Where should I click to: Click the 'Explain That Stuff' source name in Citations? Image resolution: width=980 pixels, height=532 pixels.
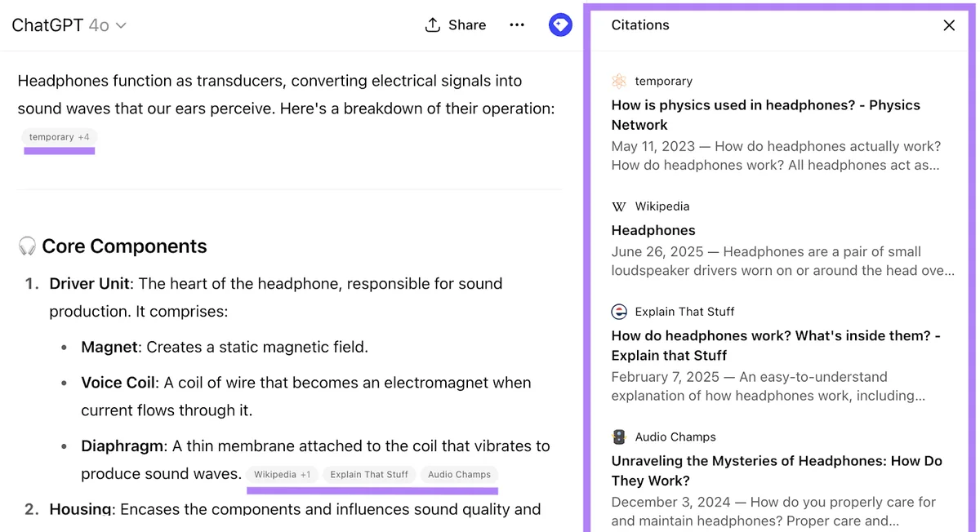tap(684, 312)
